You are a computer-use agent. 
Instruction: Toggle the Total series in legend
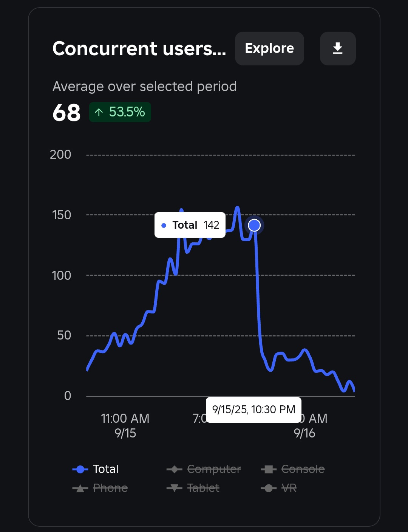point(96,469)
